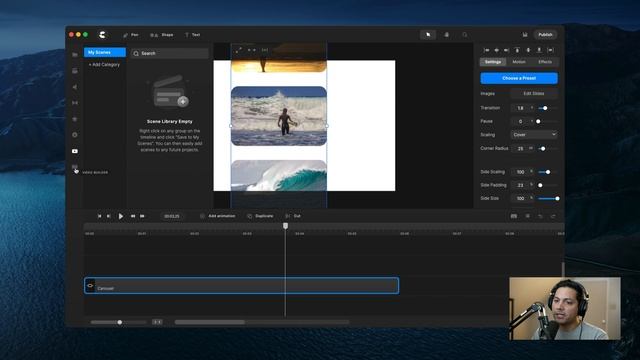
Task: Click Choose a Preset button
Action: (x=519, y=78)
